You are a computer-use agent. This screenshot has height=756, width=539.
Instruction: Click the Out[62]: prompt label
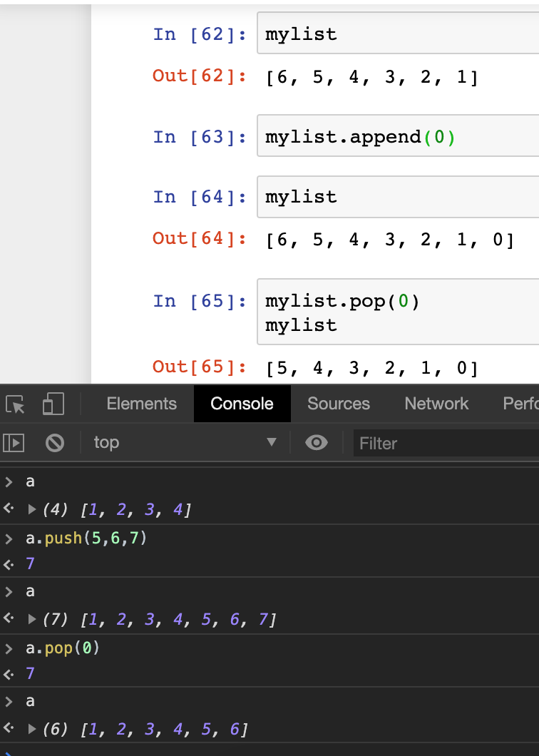pos(200,76)
